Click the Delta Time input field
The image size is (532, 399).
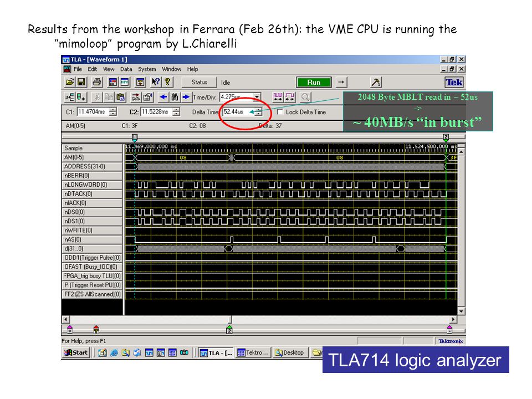239,111
